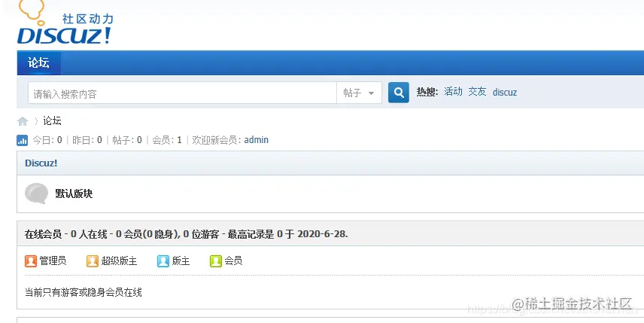
Task: Click the 在线会员 online members heading
Action: coord(43,234)
